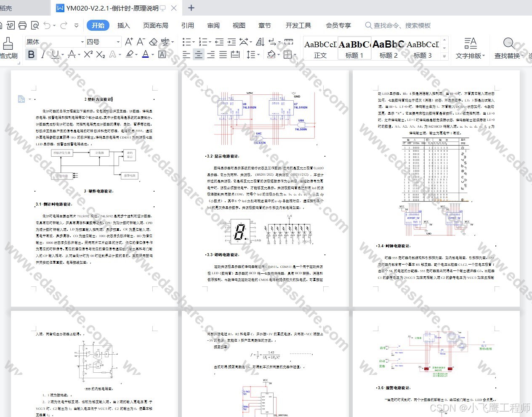Click the export to PDF icon
Viewport: 532px width, 417px height.
pos(11,25)
